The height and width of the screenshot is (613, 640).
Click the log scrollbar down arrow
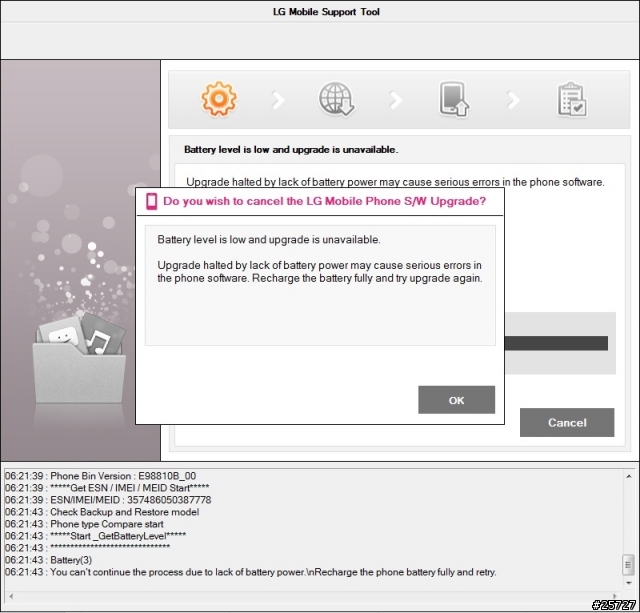[x=629, y=583]
